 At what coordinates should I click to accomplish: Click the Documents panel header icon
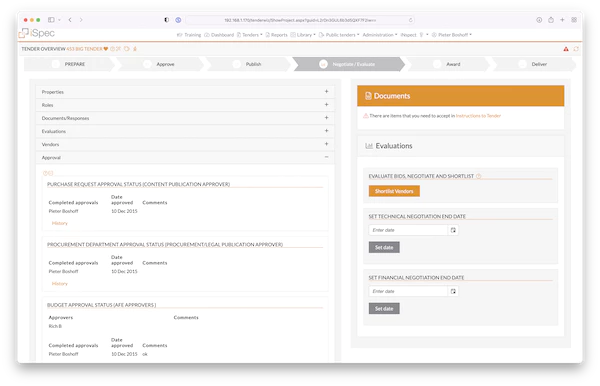coord(368,96)
